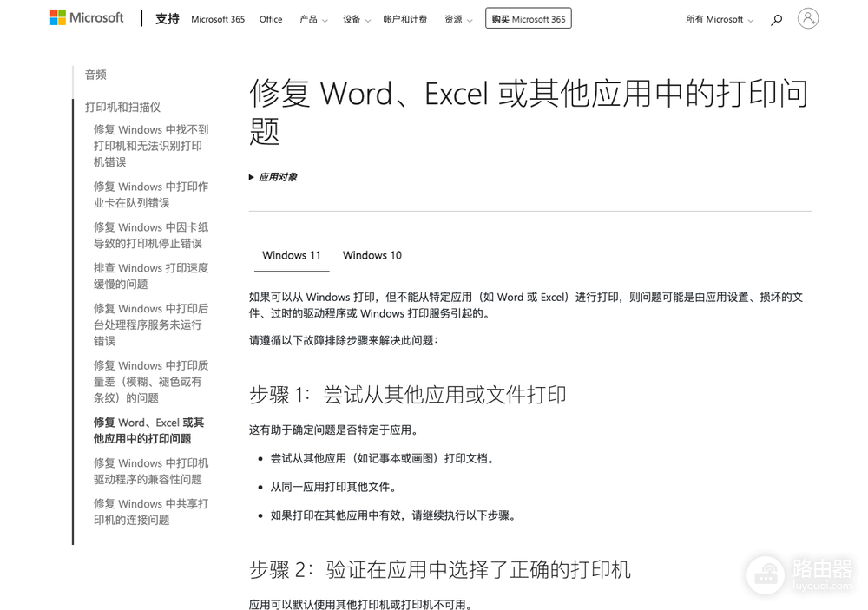Click the intro paragraph 如果可以从 Windows 打印
868x610 pixels.
pyautogui.click(x=526, y=305)
